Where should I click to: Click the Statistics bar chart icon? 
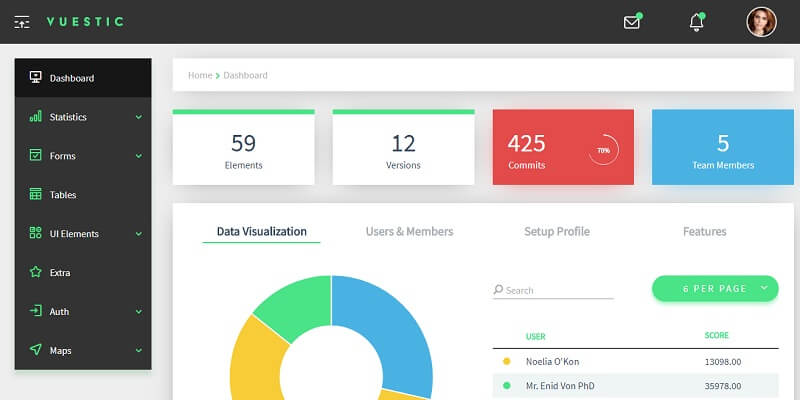[x=35, y=116]
